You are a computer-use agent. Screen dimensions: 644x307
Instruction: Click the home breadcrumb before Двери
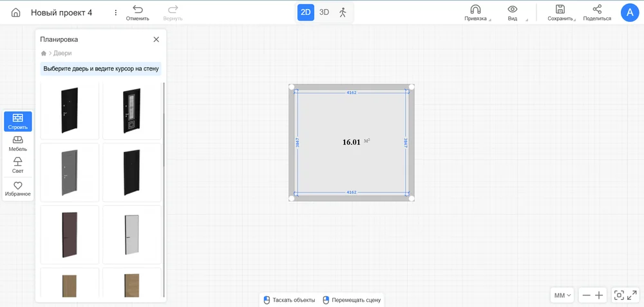pyautogui.click(x=44, y=54)
